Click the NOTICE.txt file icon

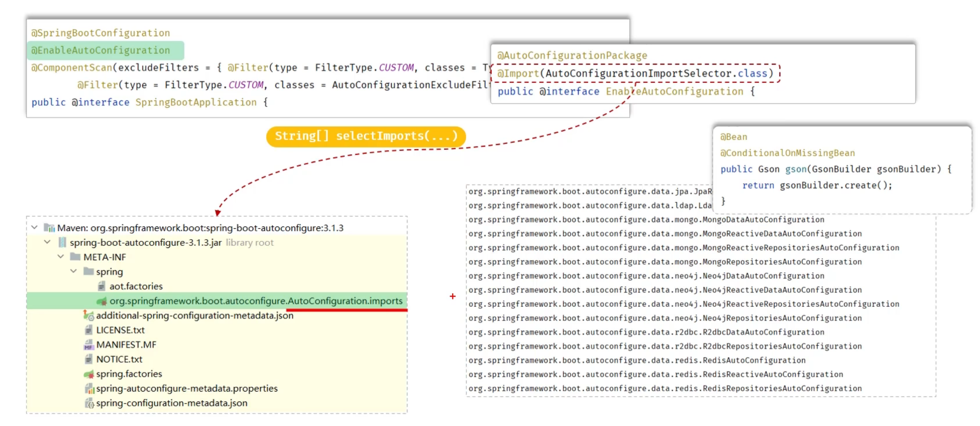[x=89, y=359]
